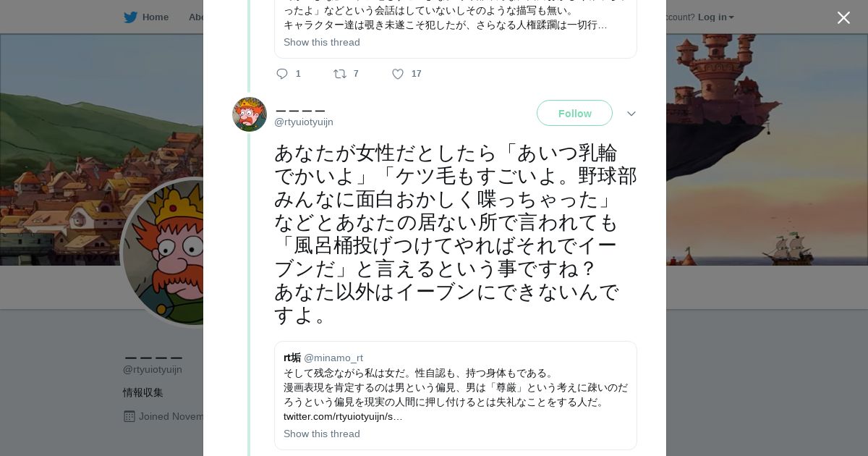
Task: Open @rtyuiotyuijn handle in tweet header
Action: point(304,122)
